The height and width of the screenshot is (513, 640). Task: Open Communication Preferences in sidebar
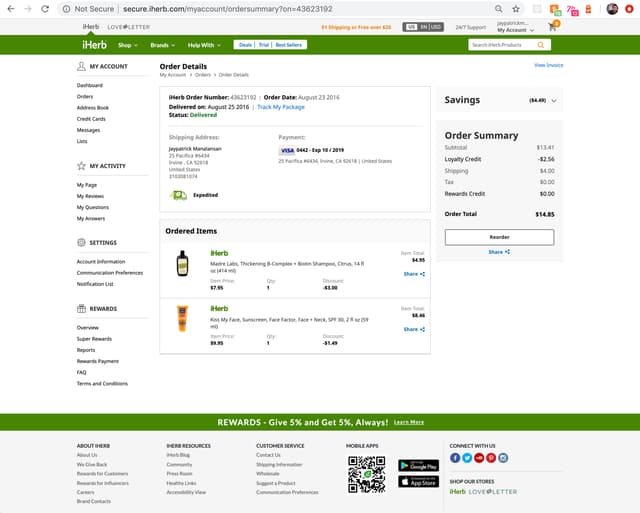[110, 273]
